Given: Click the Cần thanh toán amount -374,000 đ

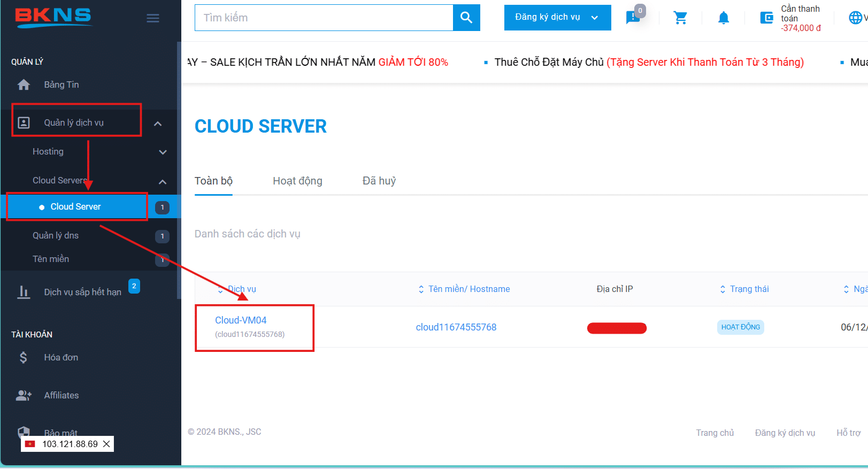Looking at the screenshot, I should click(x=801, y=28).
